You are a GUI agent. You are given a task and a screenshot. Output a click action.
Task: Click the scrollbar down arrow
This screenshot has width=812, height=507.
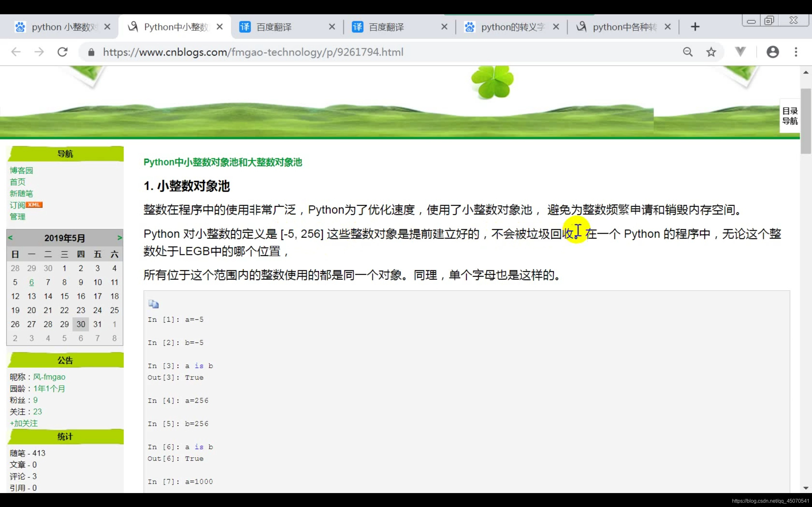[x=806, y=488]
